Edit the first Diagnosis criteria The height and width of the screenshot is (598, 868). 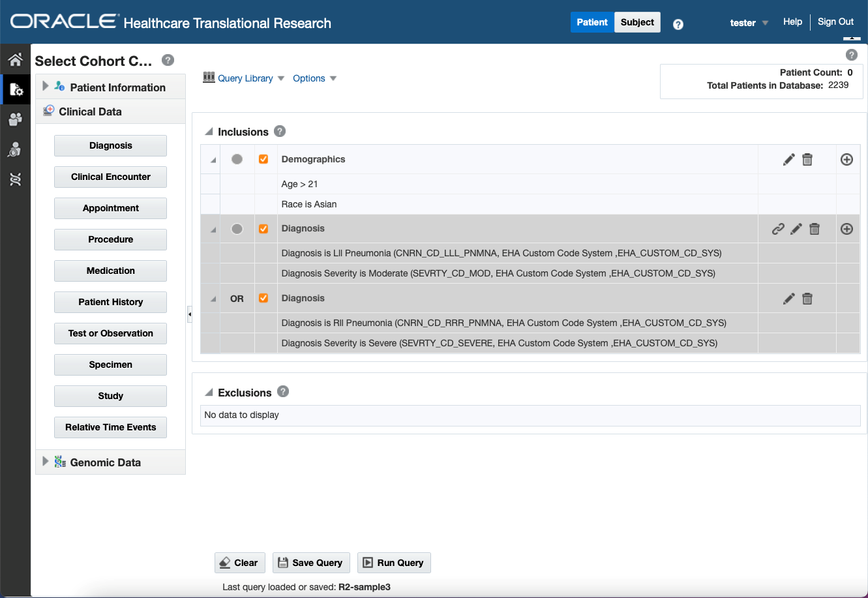point(796,229)
